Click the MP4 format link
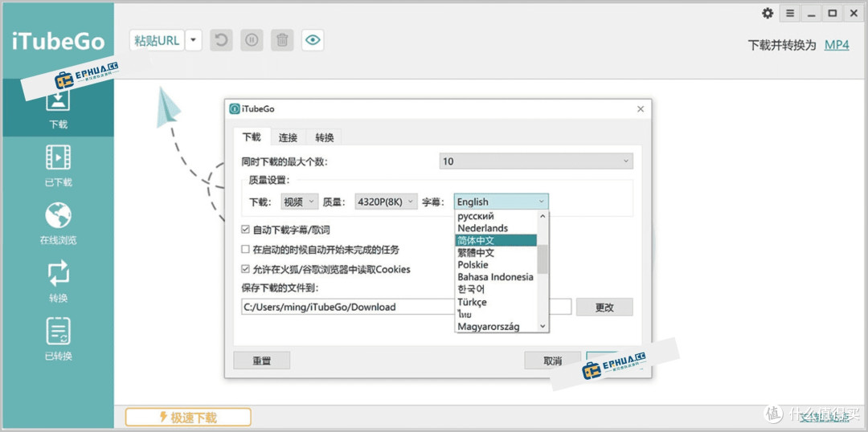 (x=837, y=45)
